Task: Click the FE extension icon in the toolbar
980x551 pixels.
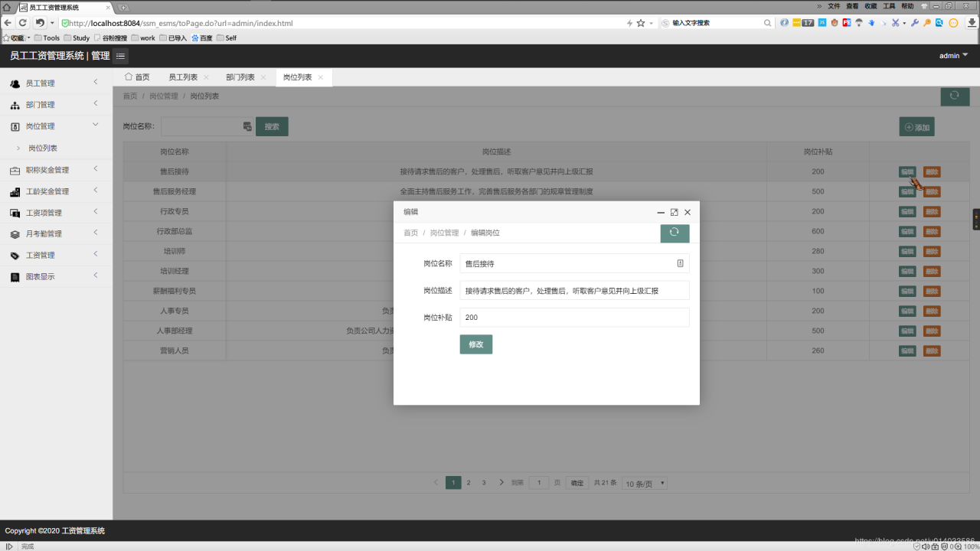Action: coord(846,22)
